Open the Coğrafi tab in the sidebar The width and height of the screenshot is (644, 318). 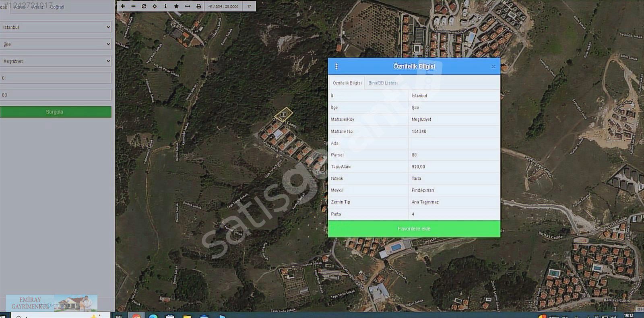pos(57,7)
